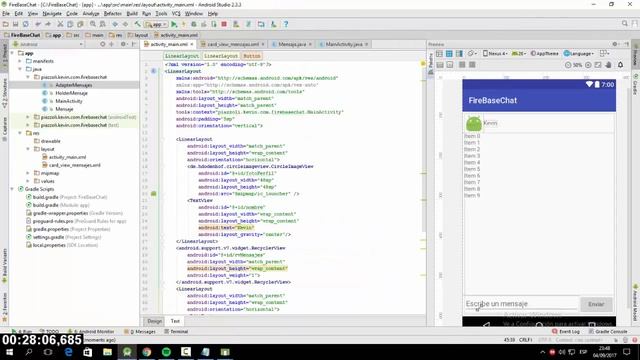Click the Find magnifier icon
The width and height of the screenshot is (640, 360).
coord(93,24)
